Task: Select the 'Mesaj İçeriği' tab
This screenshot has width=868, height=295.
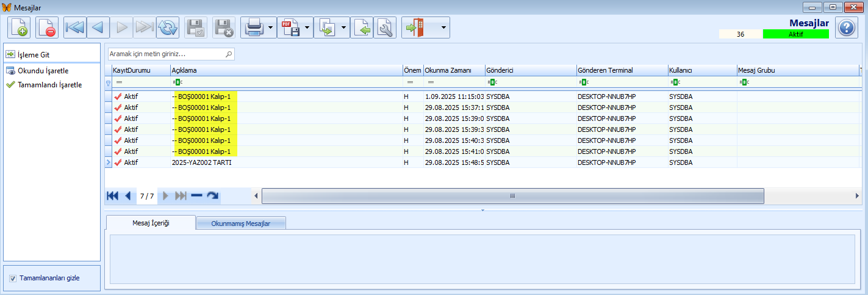Action: pos(151,223)
